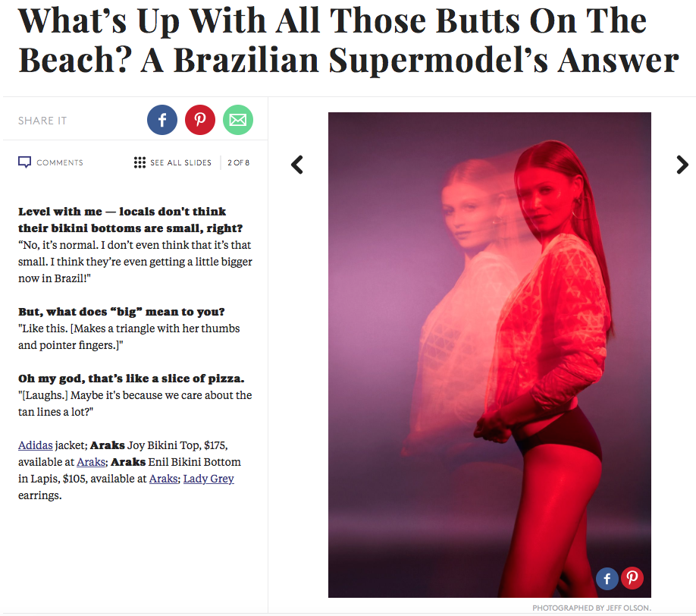Share article on Facebook from the share bar
696x616 pixels.
pos(162,120)
